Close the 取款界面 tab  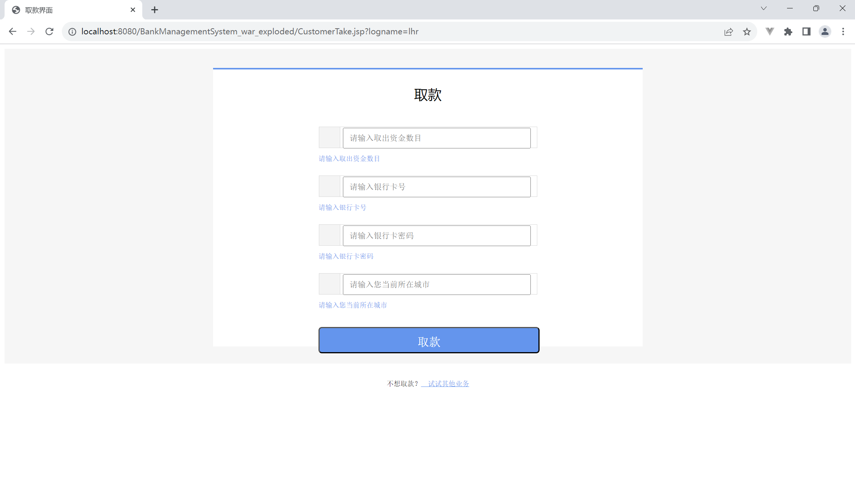[x=133, y=10]
